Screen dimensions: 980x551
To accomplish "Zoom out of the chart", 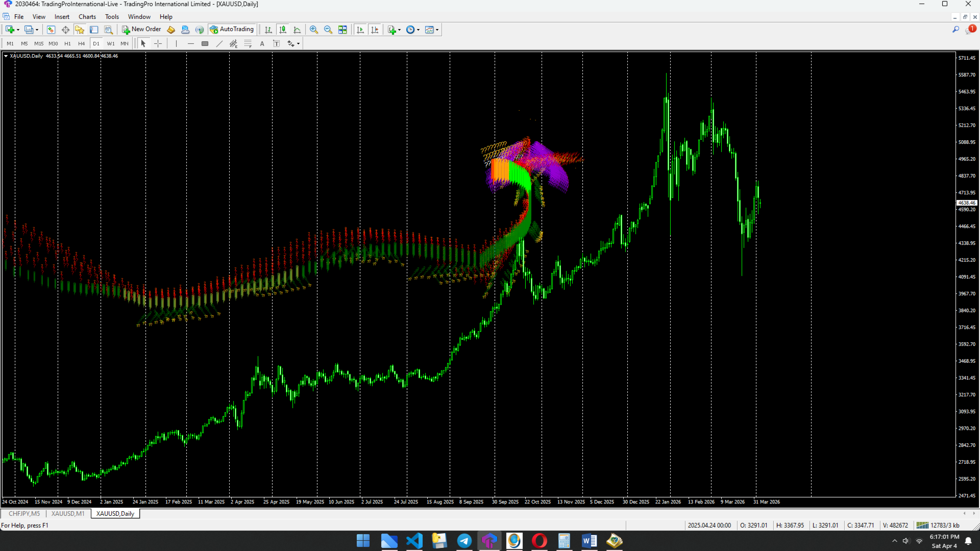I will pyautogui.click(x=328, y=30).
